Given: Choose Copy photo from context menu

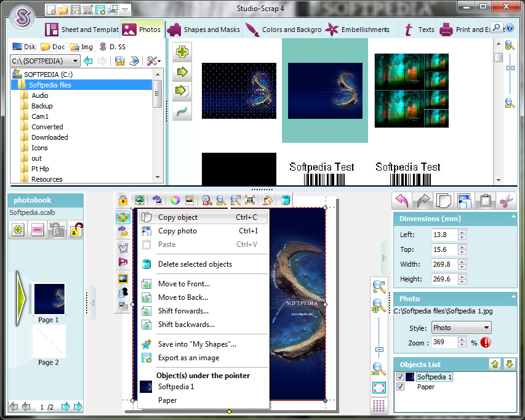Looking at the screenshot, I should point(203,231).
